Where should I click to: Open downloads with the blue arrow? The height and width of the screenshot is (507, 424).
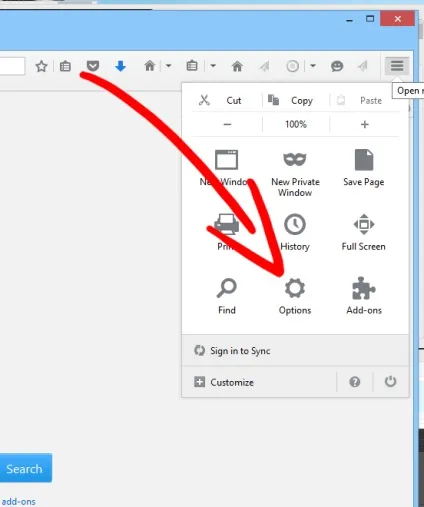(x=120, y=66)
